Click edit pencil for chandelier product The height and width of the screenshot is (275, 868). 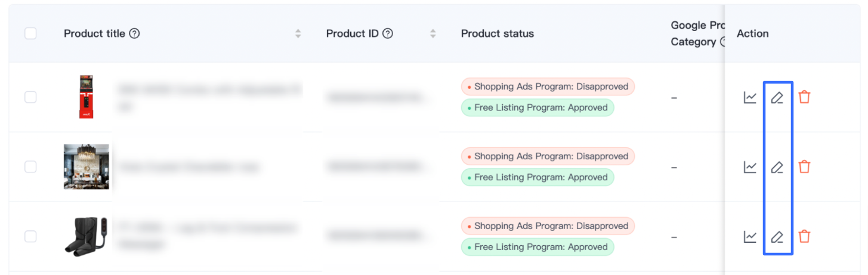click(777, 167)
